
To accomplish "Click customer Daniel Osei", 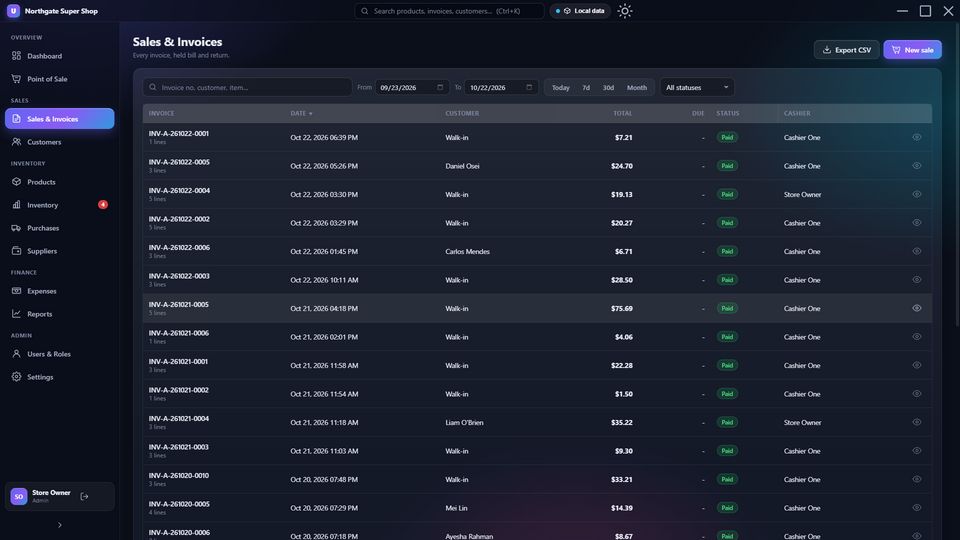I will click(462, 166).
